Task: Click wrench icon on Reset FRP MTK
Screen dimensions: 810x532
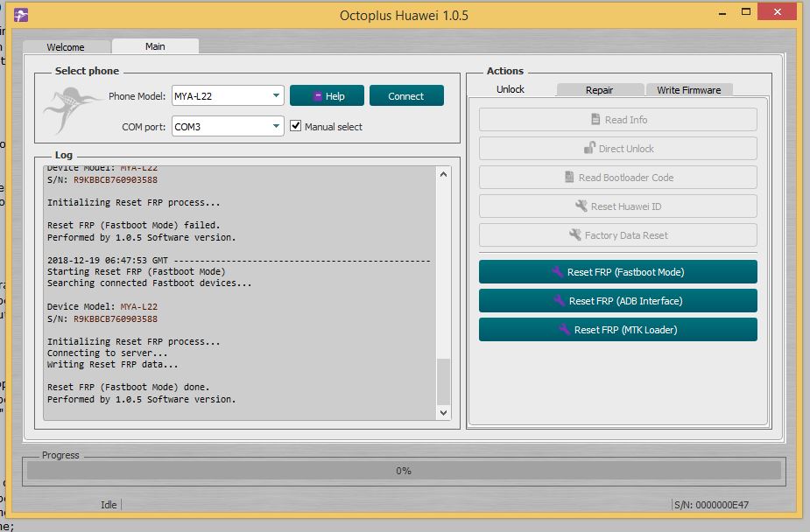Action: [x=564, y=329]
